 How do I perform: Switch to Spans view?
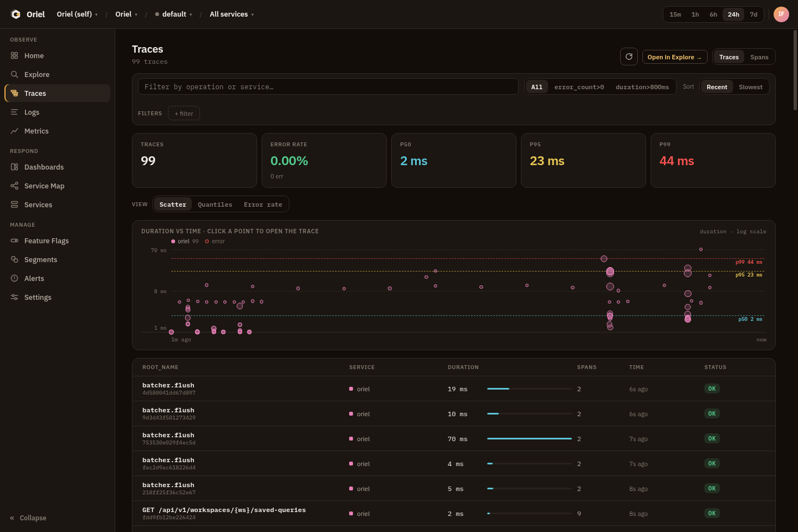pos(759,57)
